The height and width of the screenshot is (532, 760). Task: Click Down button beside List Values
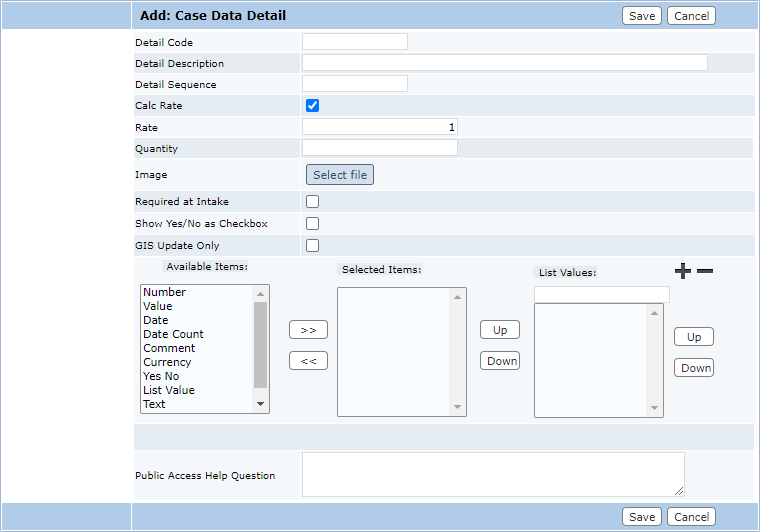point(694,368)
